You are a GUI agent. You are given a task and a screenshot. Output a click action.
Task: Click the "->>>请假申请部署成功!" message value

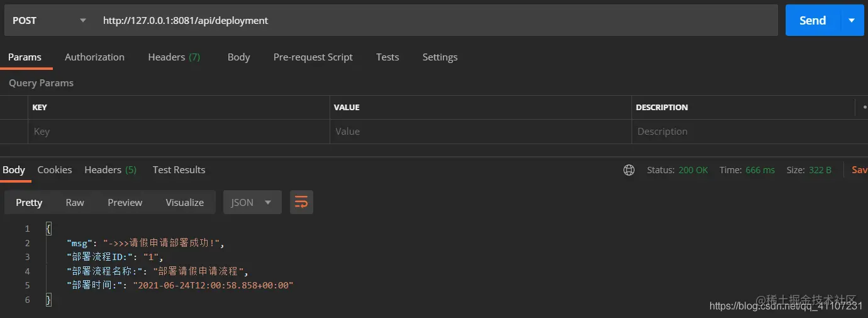pos(163,242)
